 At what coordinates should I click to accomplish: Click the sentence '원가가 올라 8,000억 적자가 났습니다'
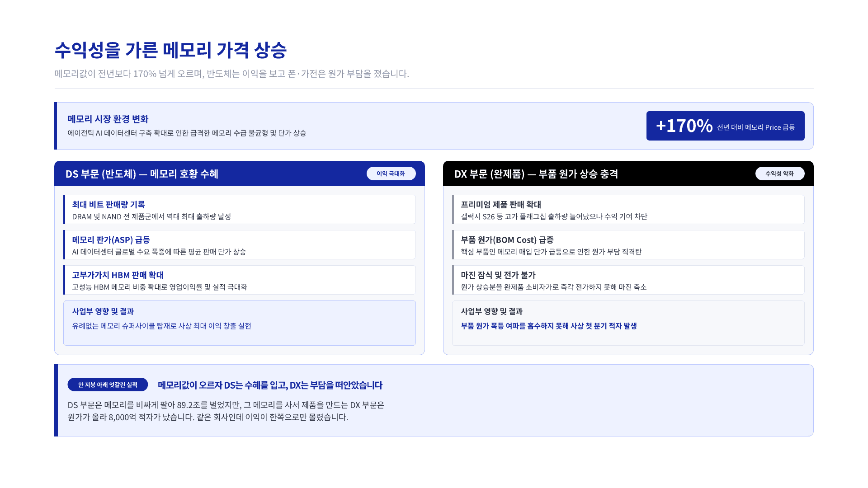tap(208, 417)
